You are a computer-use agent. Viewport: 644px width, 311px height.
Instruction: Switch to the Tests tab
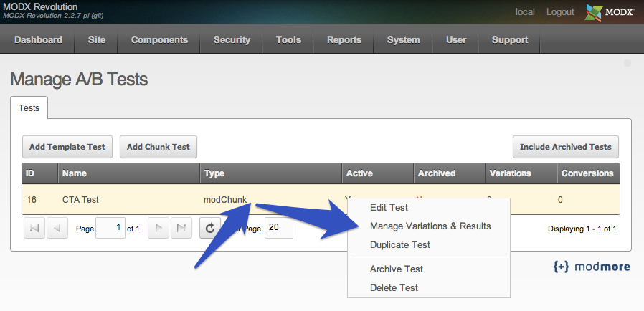(x=29, y=108)
